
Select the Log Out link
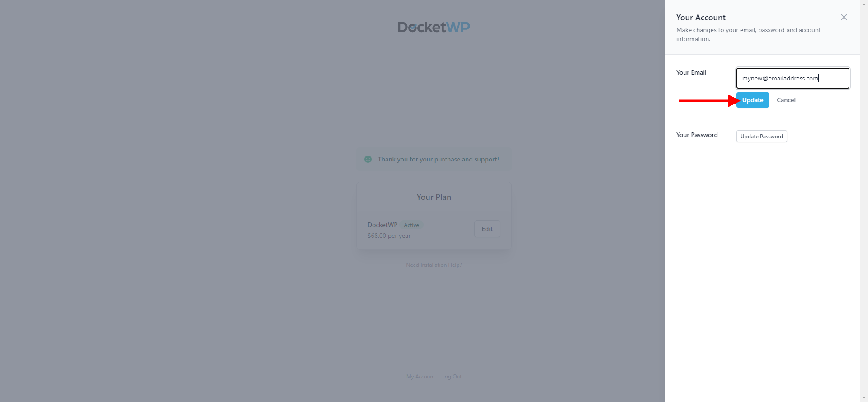pyautogui.click(x=452, y=377)
